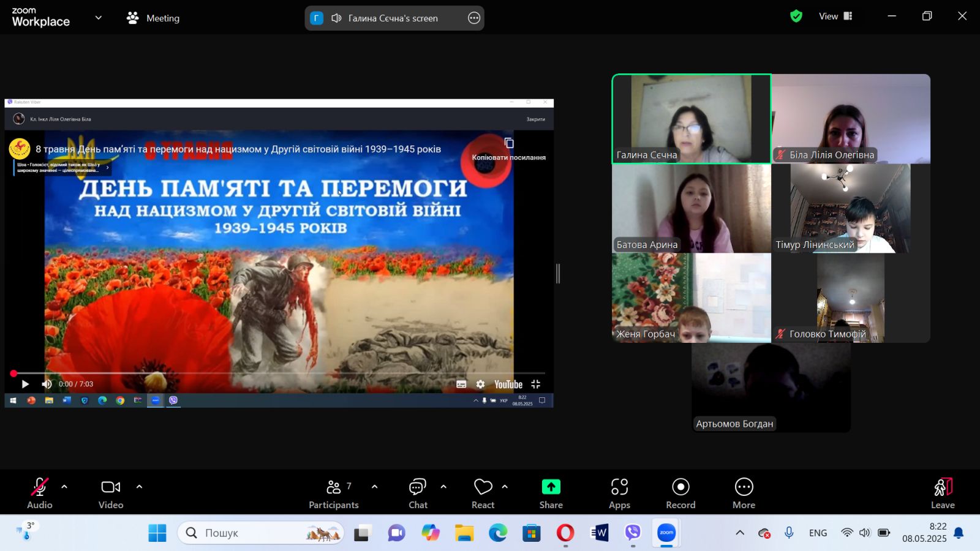Click the green Share screen button
This screenshot has width=980, height=551.
coord(551,493)
